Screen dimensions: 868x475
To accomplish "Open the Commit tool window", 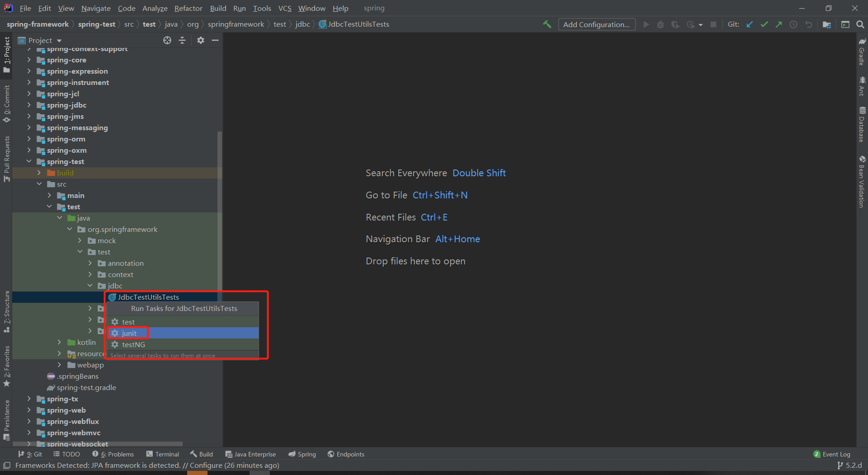I will tap(6, 103).
